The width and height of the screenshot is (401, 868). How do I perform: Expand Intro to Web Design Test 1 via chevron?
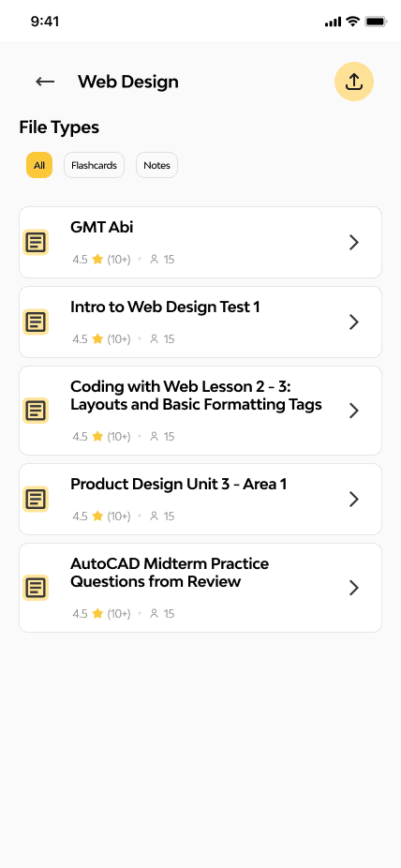tap(354, 322)
